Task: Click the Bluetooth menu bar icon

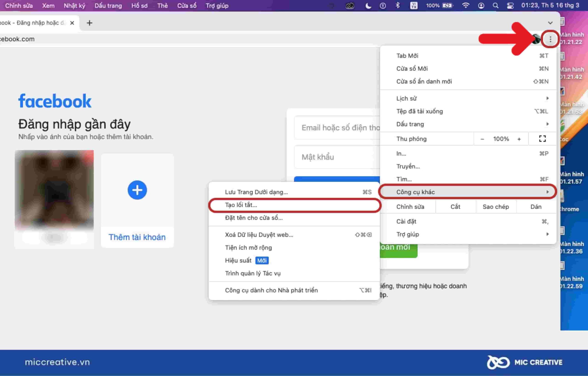Action: [398, 5]
